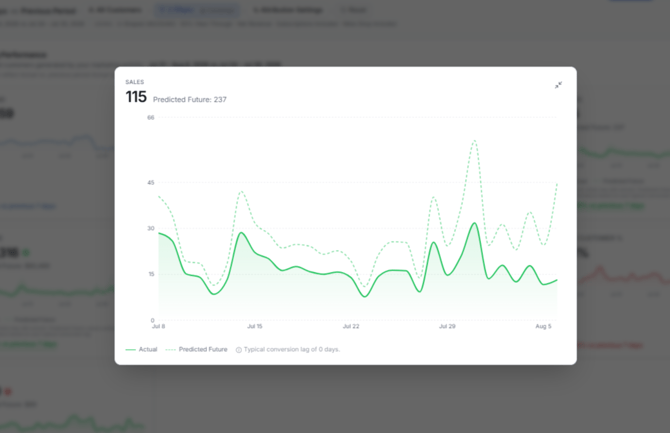This screenshot has width=670, height=433.
Task: Click the 66 y-axis gridline label
Action: click(151, 118)
